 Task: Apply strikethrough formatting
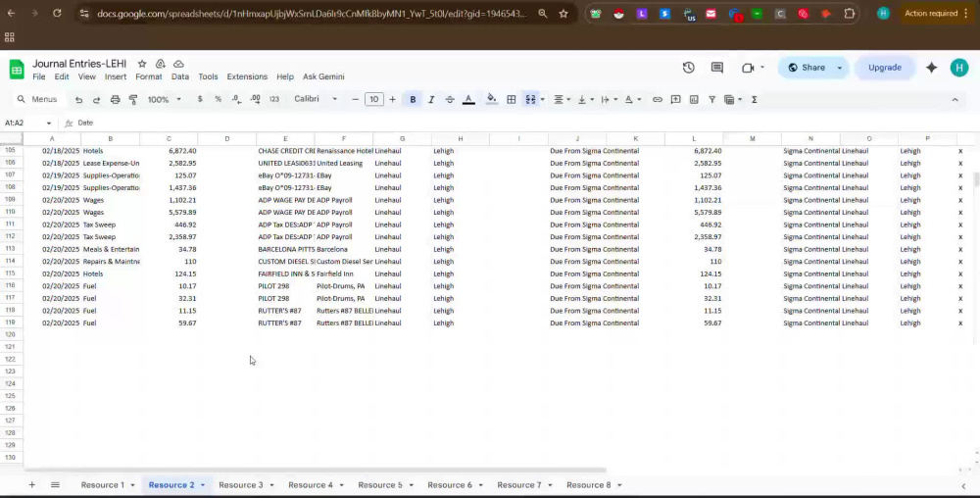tap(450, 99)
